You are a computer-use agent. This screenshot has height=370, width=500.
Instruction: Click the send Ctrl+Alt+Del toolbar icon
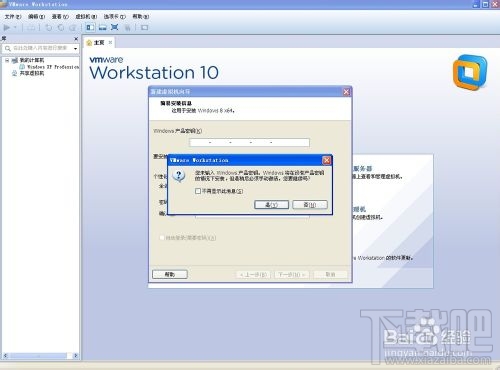(x=31, y=28)
